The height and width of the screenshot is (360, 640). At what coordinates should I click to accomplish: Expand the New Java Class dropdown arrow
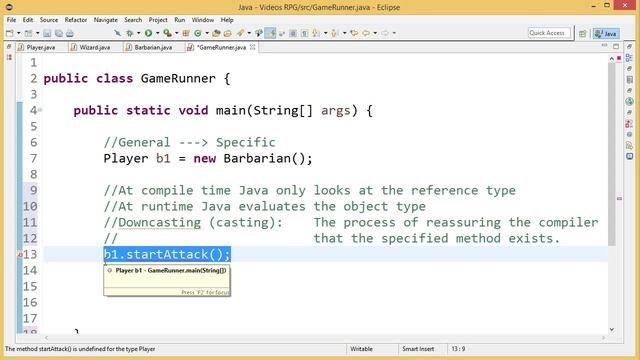(207, 33)
